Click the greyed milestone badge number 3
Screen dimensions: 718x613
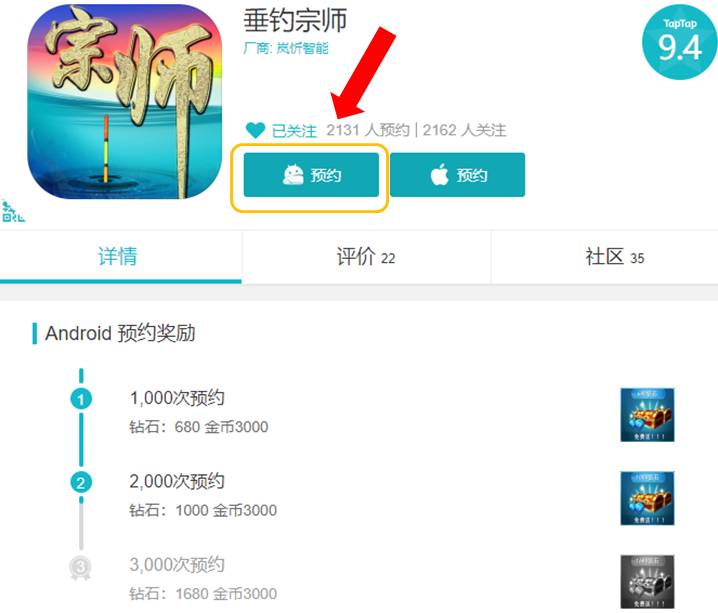81,568
